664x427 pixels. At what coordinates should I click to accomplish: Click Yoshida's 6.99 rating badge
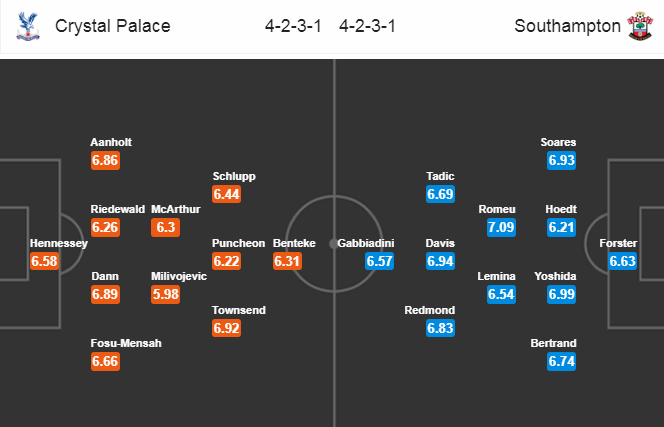(x=562, y=294)
